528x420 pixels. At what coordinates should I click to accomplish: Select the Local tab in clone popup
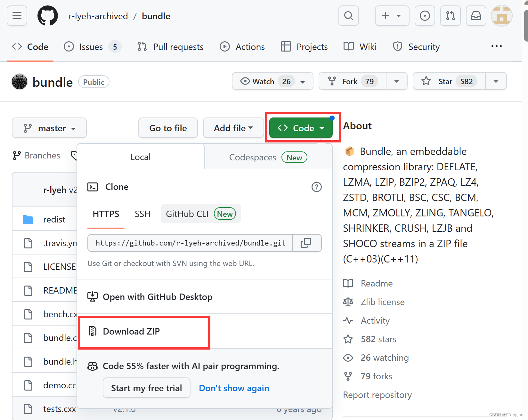(141, 157)
